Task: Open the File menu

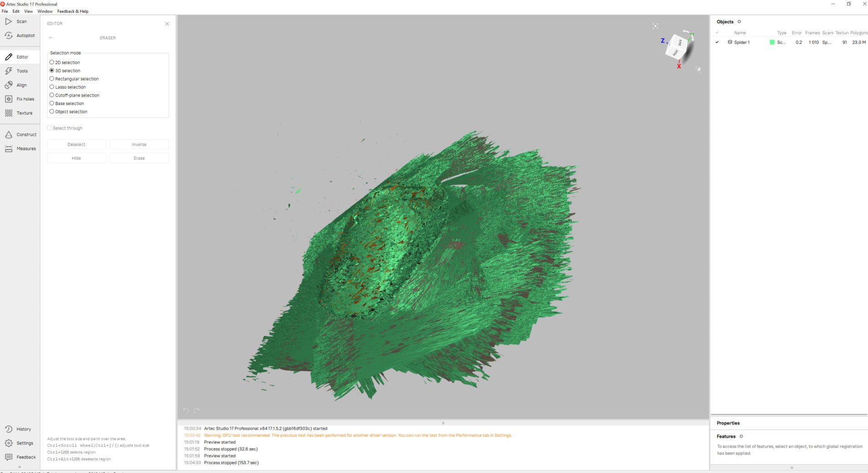Action: click(5, 11)
